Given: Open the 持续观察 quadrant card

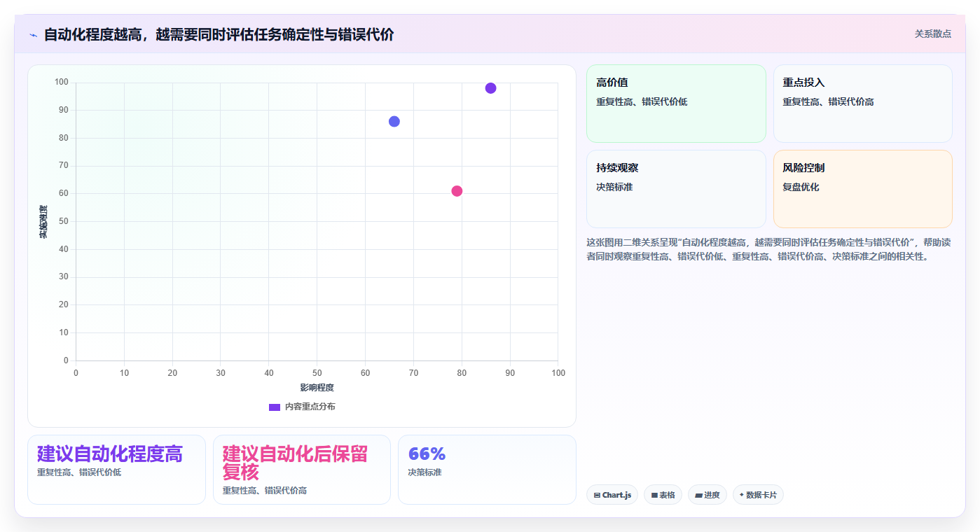Looking at the screenshot, I should pyautogui.click(x=676, y=189).
